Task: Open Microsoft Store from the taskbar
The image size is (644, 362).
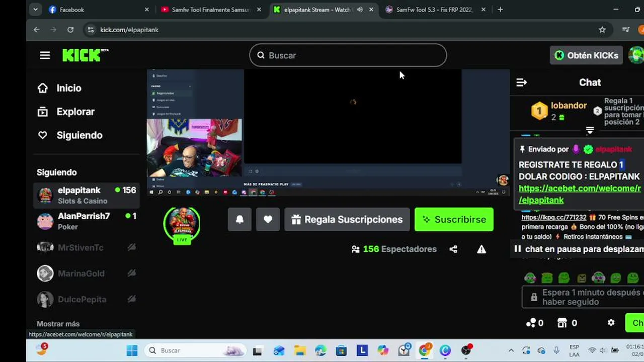Action: pos(341,350)
